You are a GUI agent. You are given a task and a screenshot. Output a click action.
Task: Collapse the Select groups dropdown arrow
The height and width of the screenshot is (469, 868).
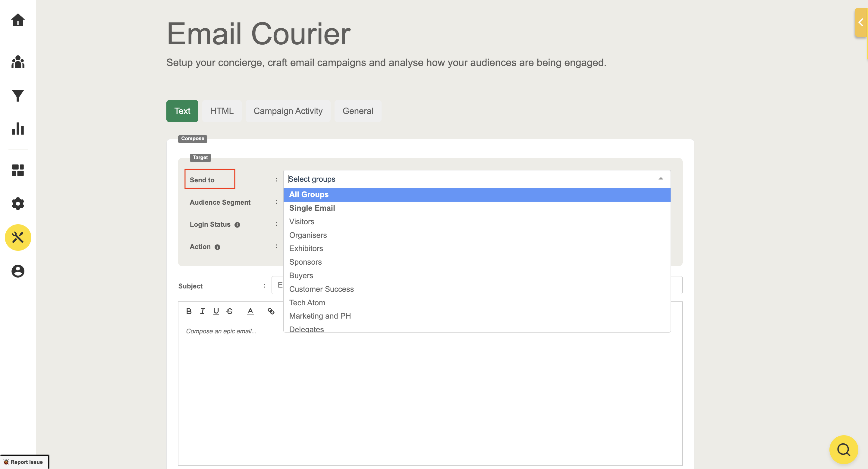[660, 179]
